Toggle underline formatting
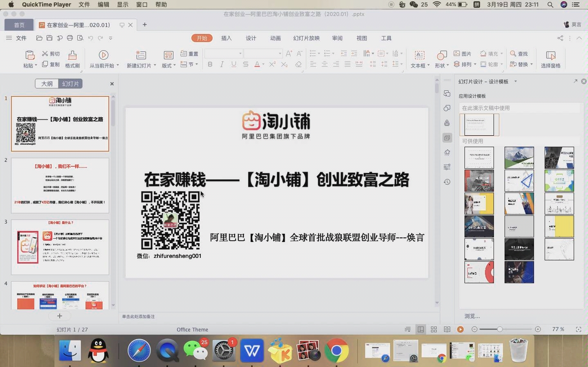This screenshot has width=588, height=367. click(x=233, y=64)
